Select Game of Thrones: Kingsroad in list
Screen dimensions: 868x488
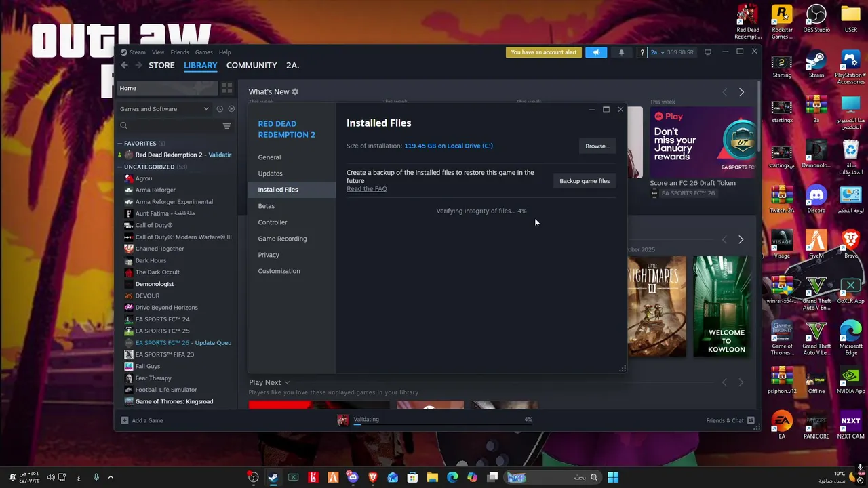(174, 401)
